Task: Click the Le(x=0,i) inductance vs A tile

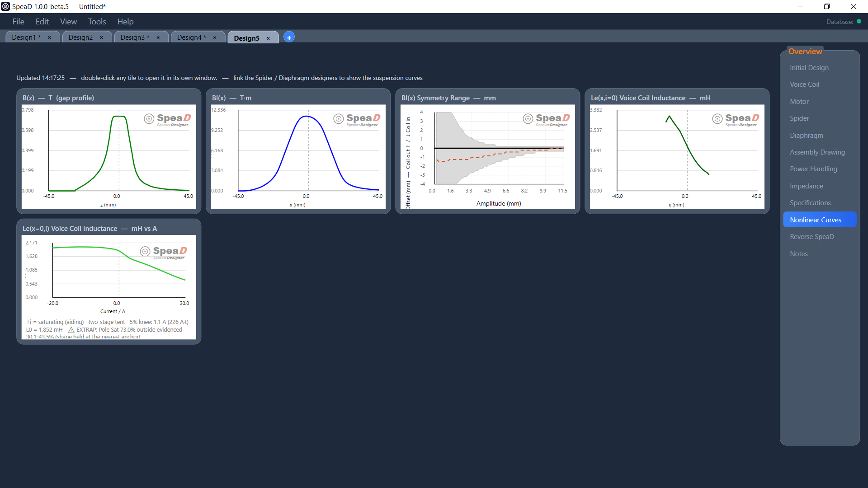Action: tap(109, 282)
